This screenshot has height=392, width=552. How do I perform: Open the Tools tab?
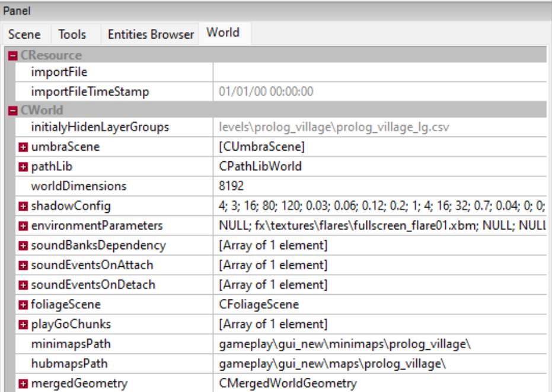coord(72,34)
